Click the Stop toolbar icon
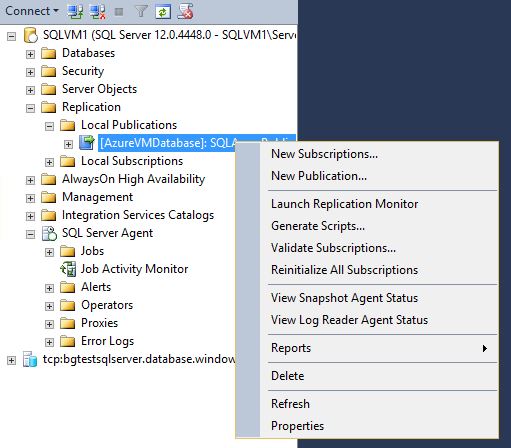The width and height of the screenshot is (511, 448). click(x=119, y=12)
